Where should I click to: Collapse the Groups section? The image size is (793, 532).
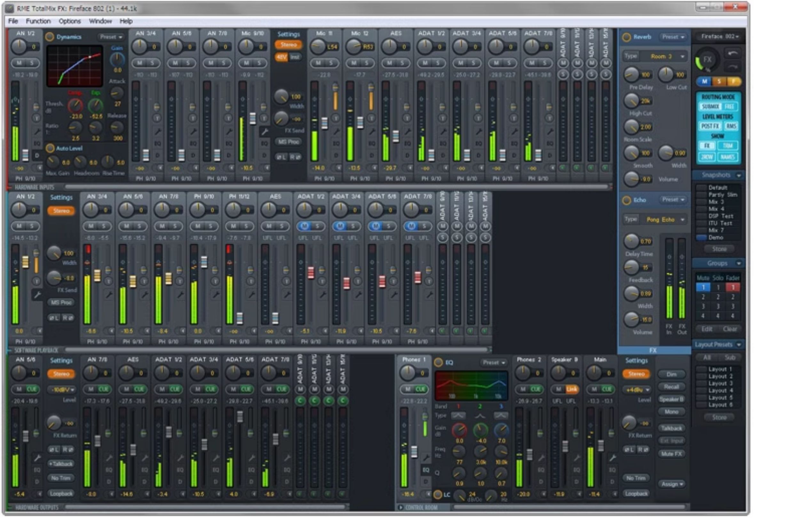click(739, 263)
